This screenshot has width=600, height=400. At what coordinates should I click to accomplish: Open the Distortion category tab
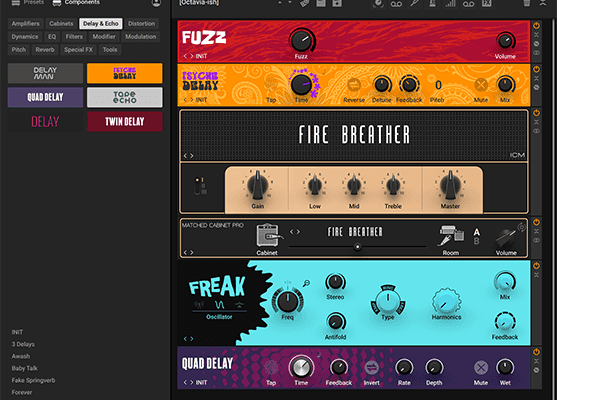pos(141,22)
